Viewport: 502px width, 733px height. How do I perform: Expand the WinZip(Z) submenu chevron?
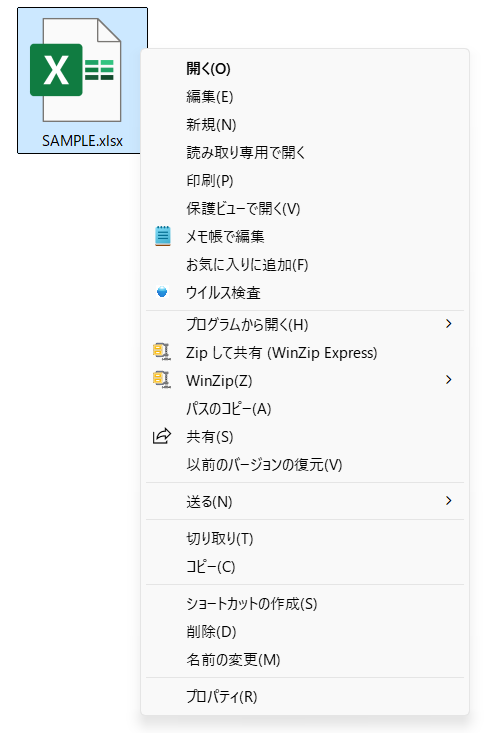click(449, 380)
